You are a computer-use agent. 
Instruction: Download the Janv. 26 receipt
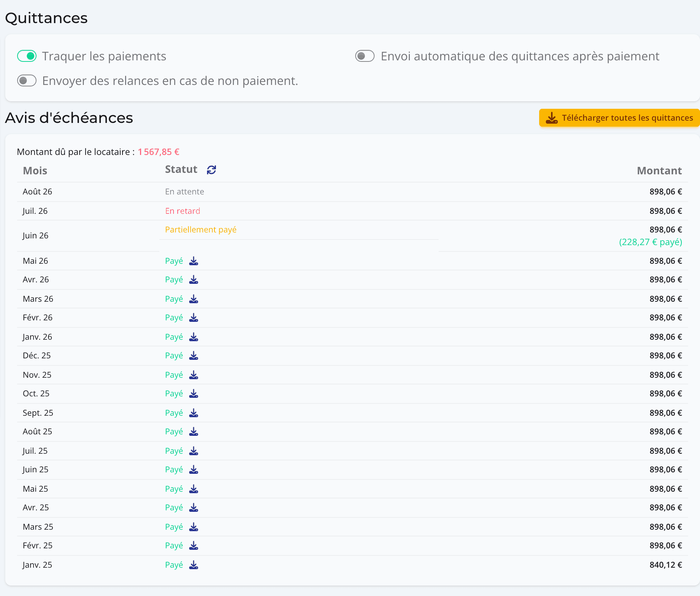point(194,337)
